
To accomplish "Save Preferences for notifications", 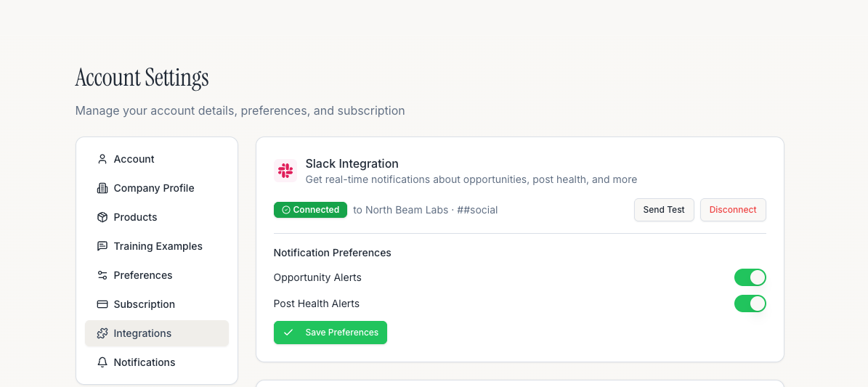I will (x=330, y=333).
